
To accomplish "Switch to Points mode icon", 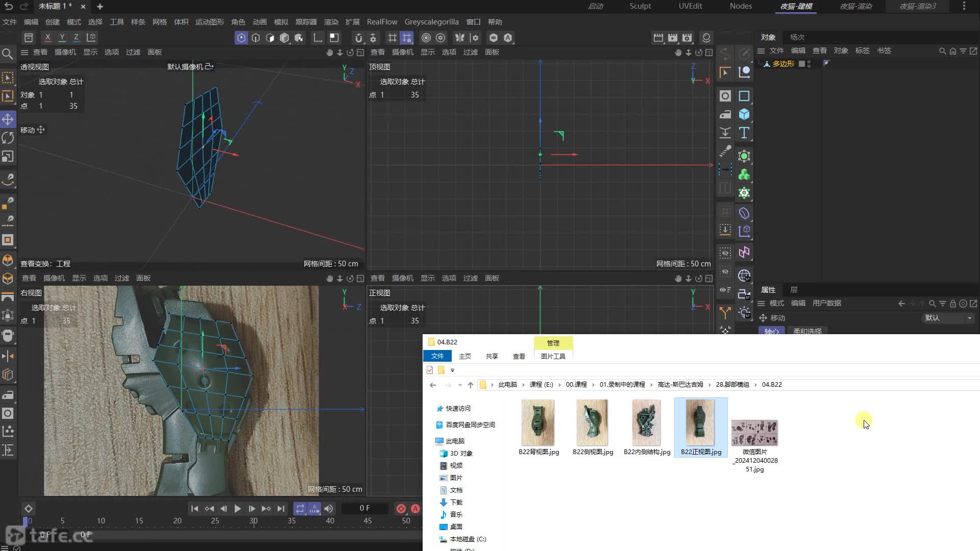I will point(241,38).
